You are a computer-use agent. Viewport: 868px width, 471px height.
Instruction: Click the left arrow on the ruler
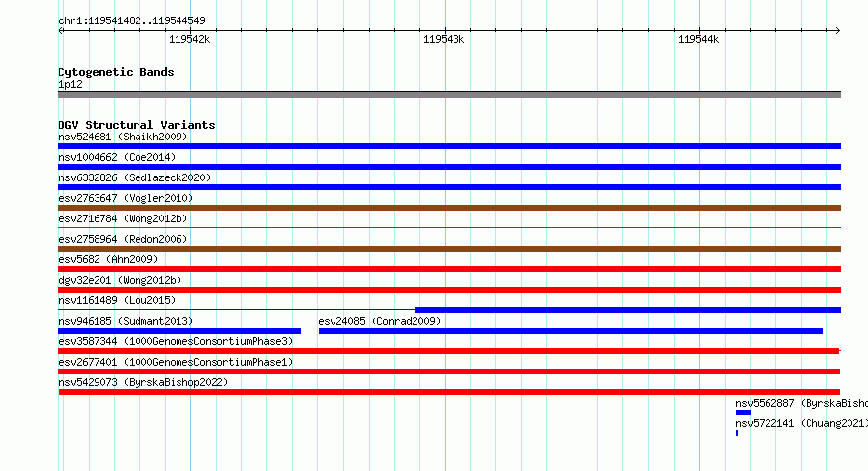click(x=61, y=30)
